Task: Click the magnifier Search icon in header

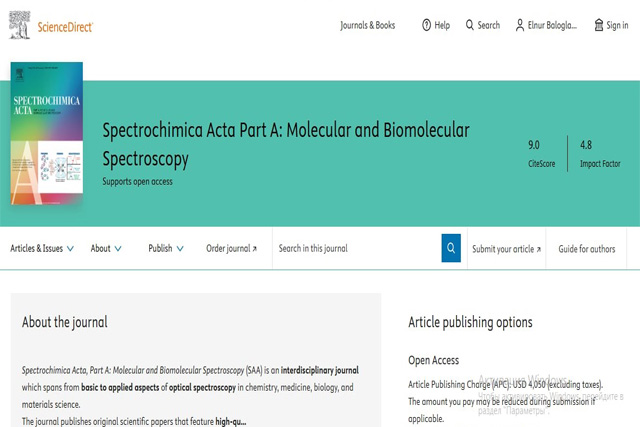Action: point(470,25)
